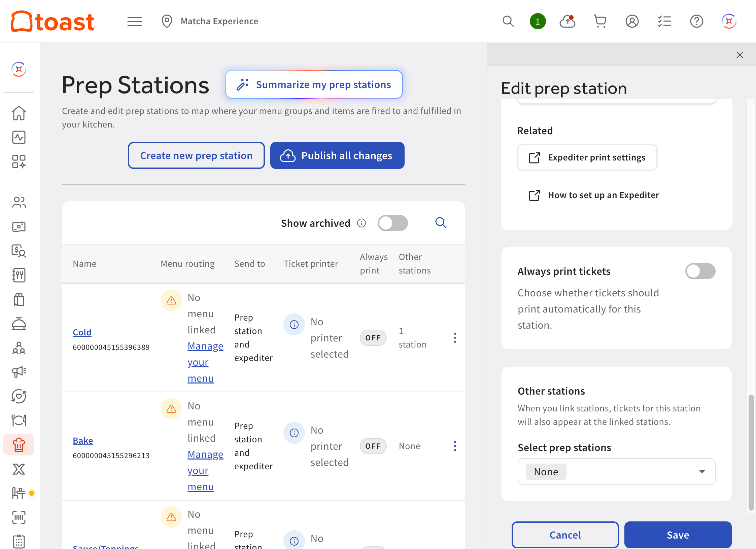Open Expediter print settings link
This screenshot has height=549, width=756.
[x=587, y=157]
